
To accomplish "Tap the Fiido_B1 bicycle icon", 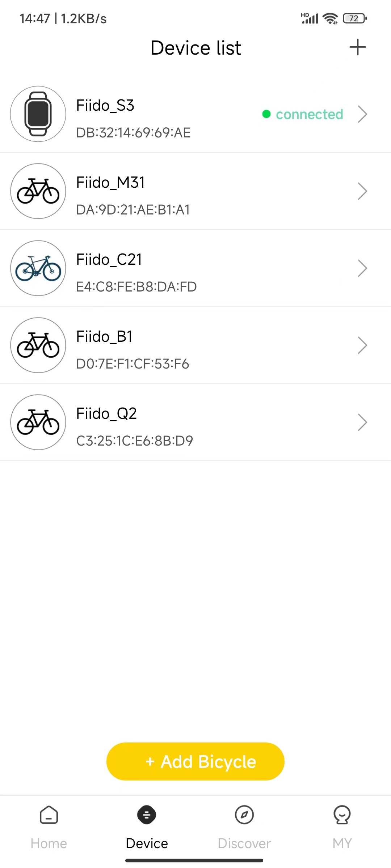I will click(38, 345).
